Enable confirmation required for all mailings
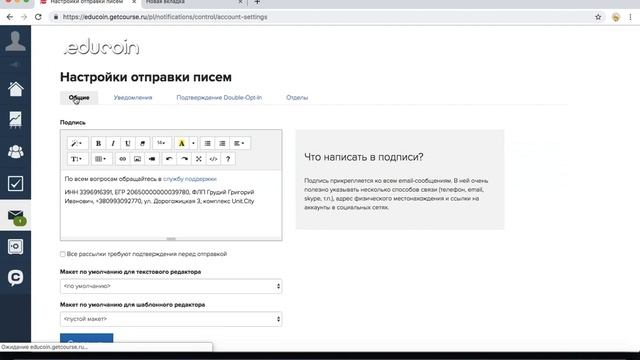Image resolution: width=640 pixels, height=360 pixels. click(x=62, y=254)
